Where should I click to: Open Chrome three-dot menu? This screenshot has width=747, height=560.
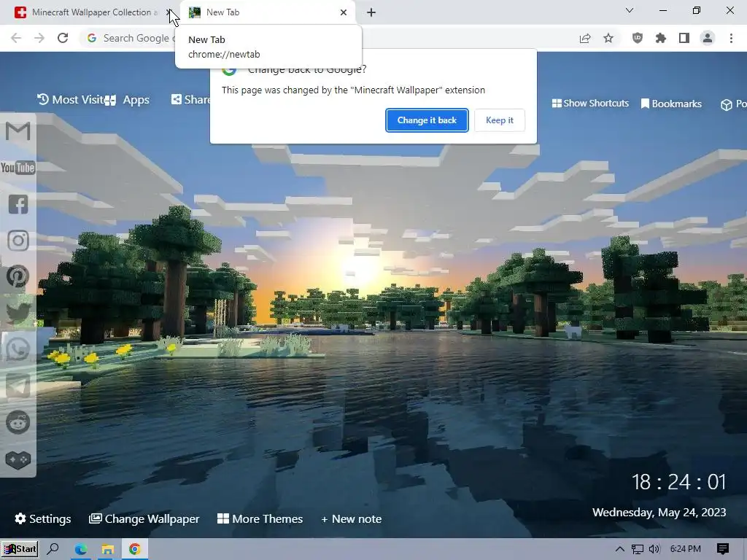coord(731,38)
